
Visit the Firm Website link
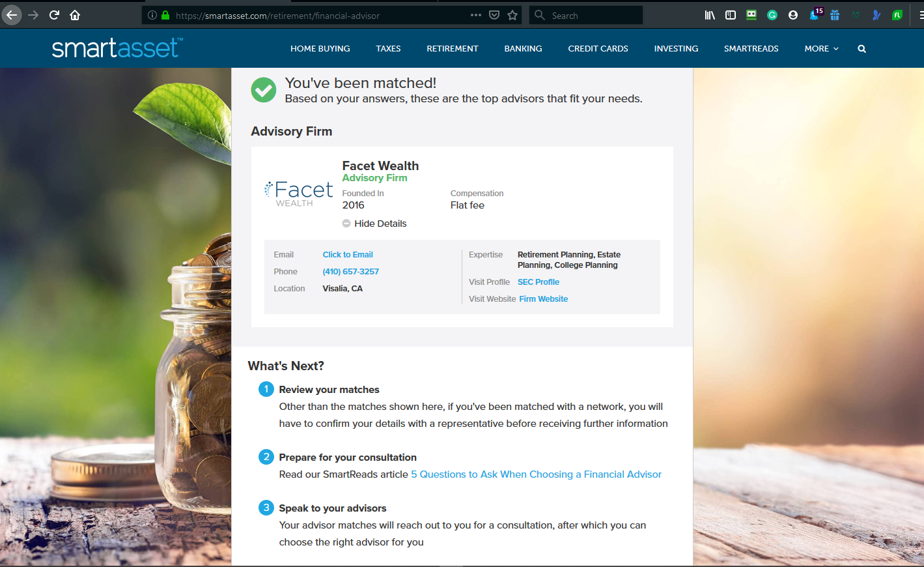point(543,299)
